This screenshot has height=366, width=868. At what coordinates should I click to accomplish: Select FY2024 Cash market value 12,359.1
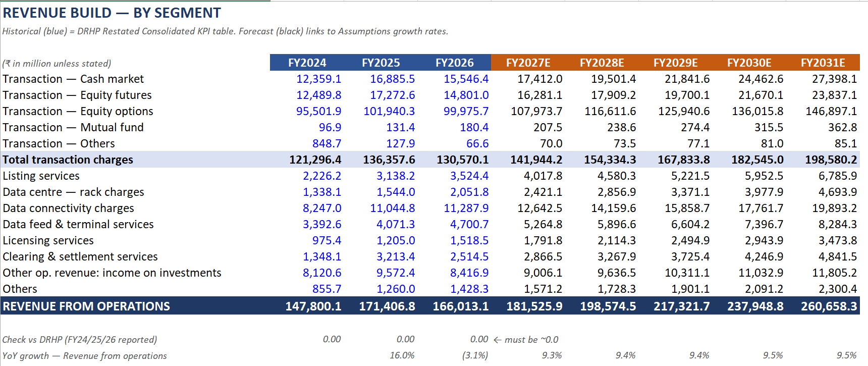point(318,79)
